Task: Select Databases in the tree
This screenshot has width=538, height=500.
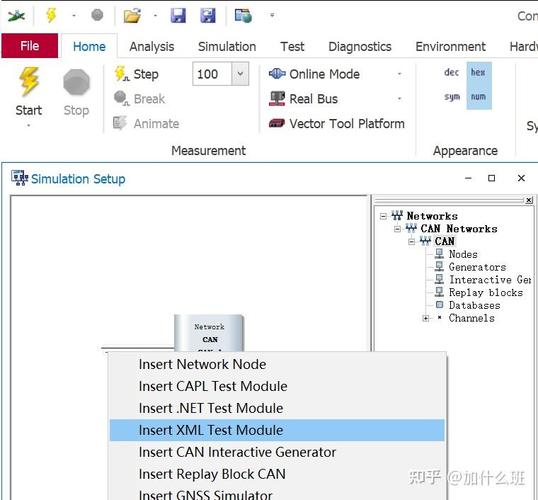Action: [474, 305]
